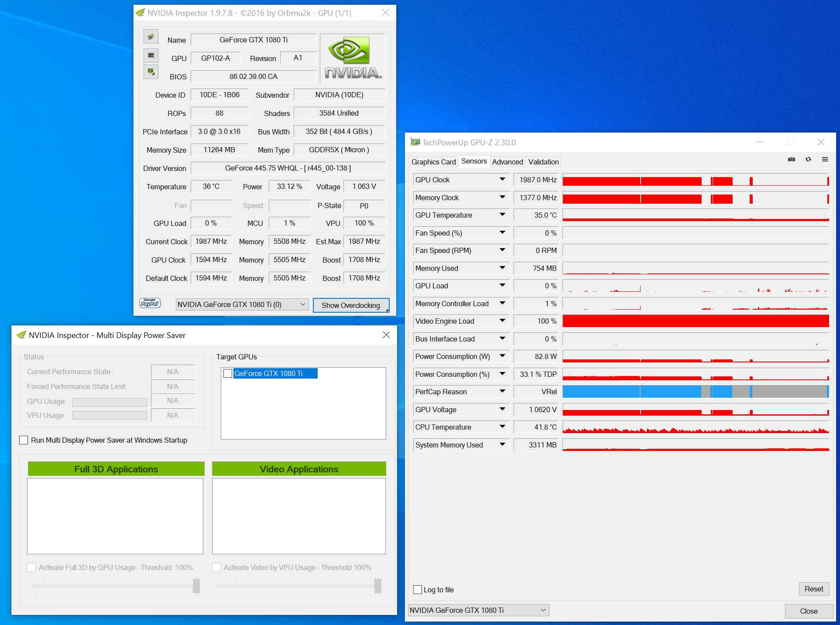Click the Video Engine Load graph
The image size is (840, 625).
pos(695,321)
